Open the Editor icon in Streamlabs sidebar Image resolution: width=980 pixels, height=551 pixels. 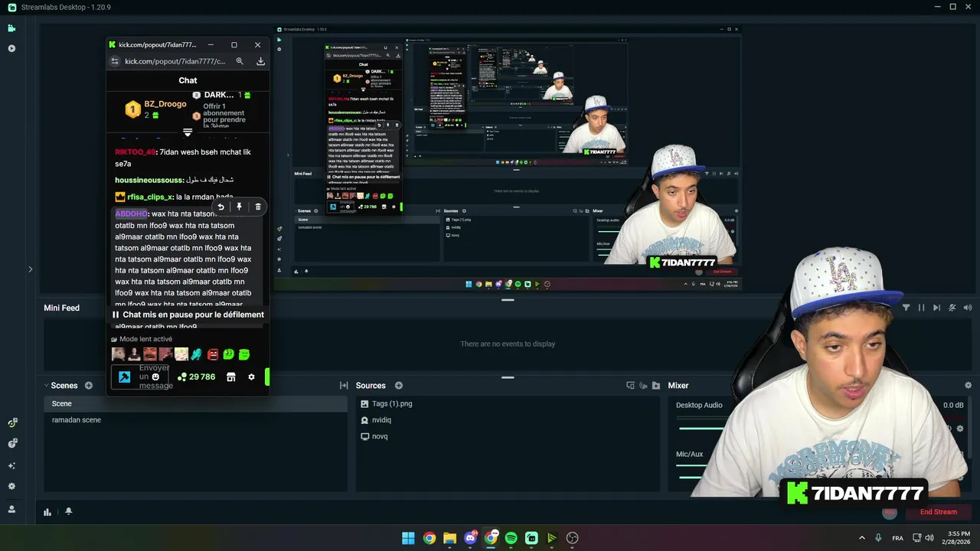click(x=11, y=28)
